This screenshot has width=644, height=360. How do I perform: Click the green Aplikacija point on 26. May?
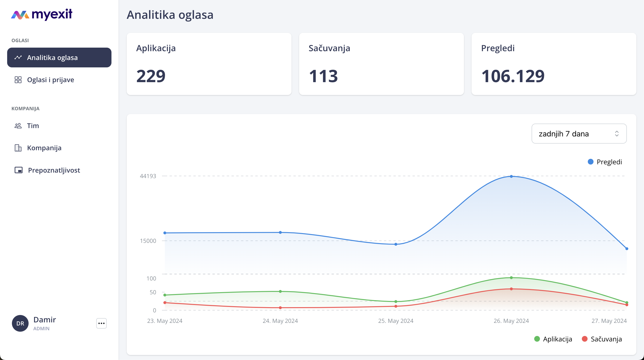click(511, 278)
